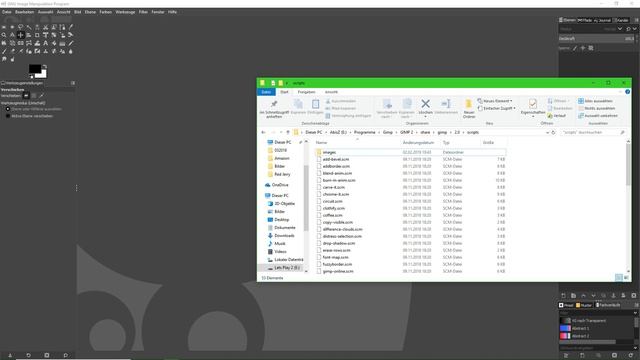
Task: Select the Paths tool in toolbox
Action: [x=62, y=27]
